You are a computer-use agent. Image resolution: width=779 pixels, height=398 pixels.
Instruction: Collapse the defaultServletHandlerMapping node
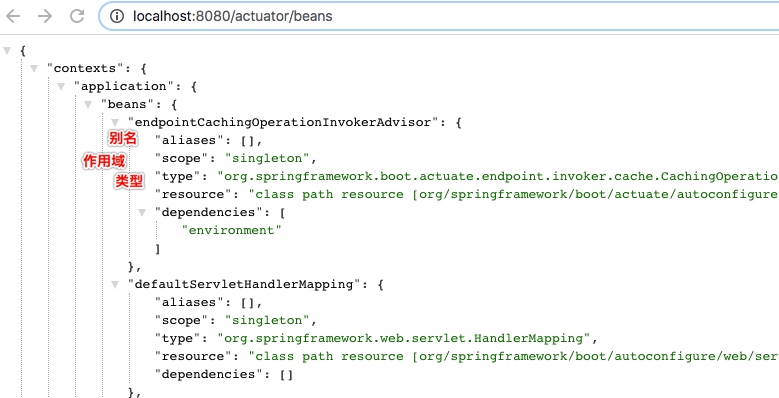pyautogui.click(x=115, y=285)
